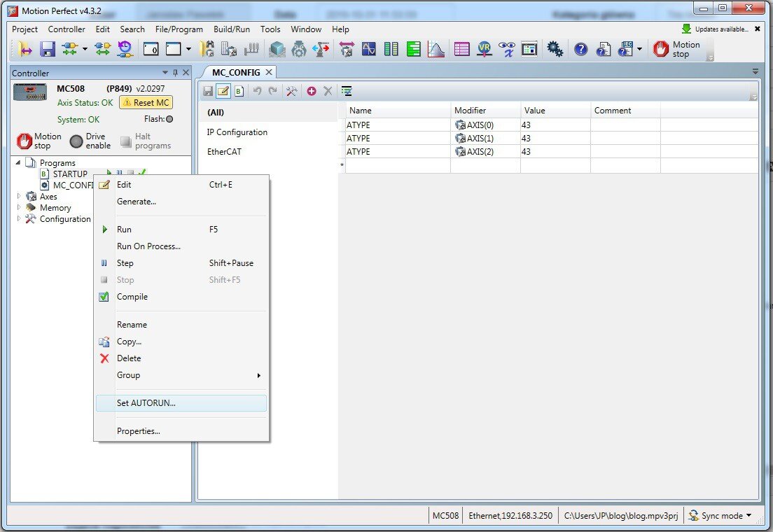This screenshot has height=532, width=773.
Task: Click the checklist icon in MC_CONFIG toolbar
Action: coord(347,91)
